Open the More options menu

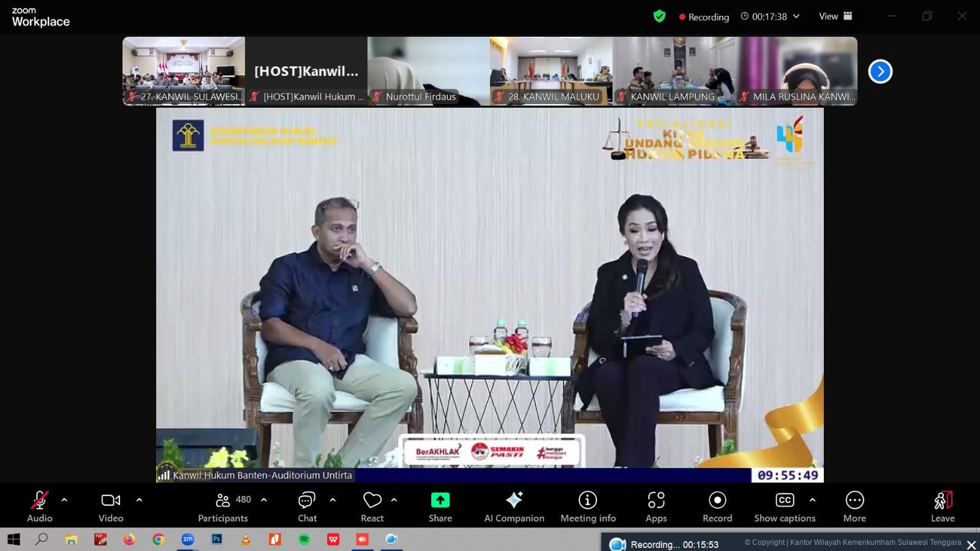click(x=854, y=507)
